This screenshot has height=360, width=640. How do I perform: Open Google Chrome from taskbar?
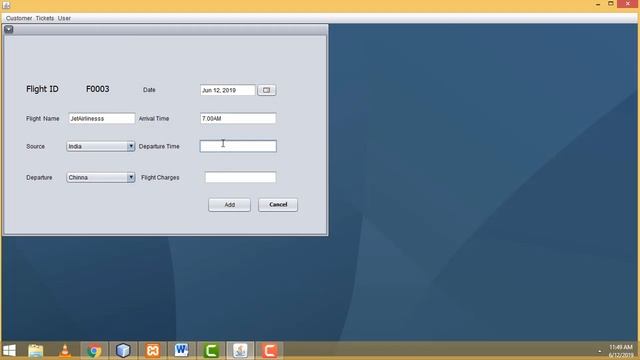pyautogui.click(x=94, y=350)
